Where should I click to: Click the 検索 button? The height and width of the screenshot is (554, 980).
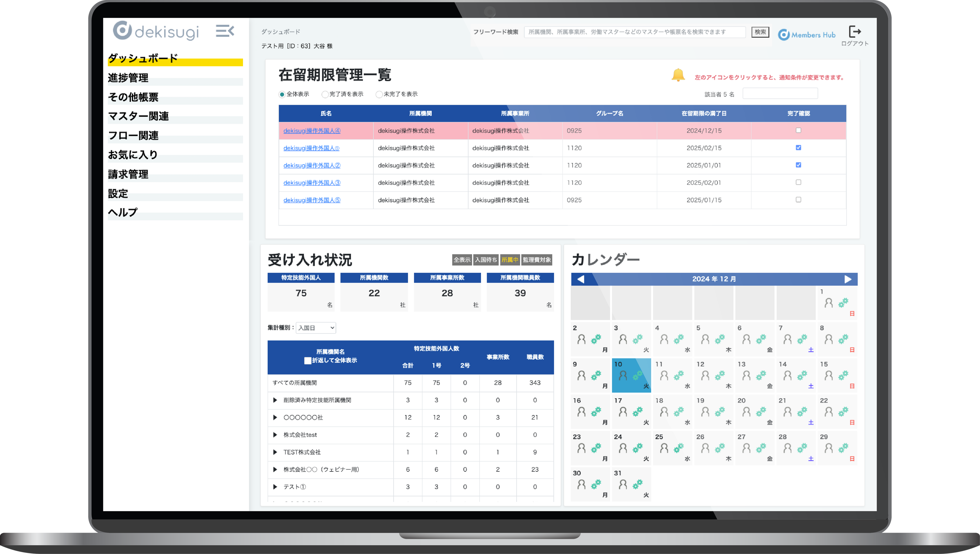click(x=760, y=32)
